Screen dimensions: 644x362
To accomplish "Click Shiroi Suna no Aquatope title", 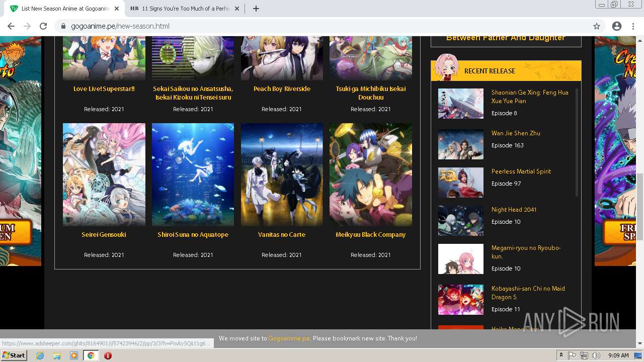I will coord(193,235).
